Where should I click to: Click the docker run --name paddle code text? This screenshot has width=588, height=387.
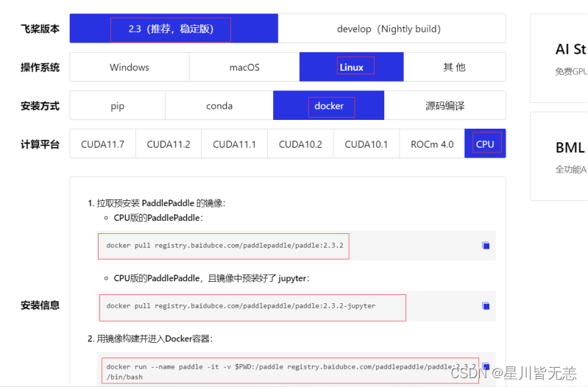point(291,372)
